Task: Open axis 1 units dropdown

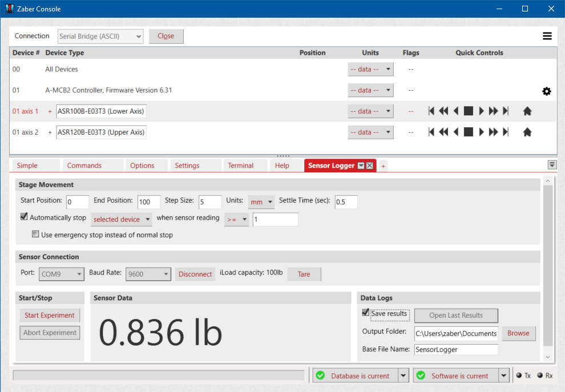Action: pos(370,111)
